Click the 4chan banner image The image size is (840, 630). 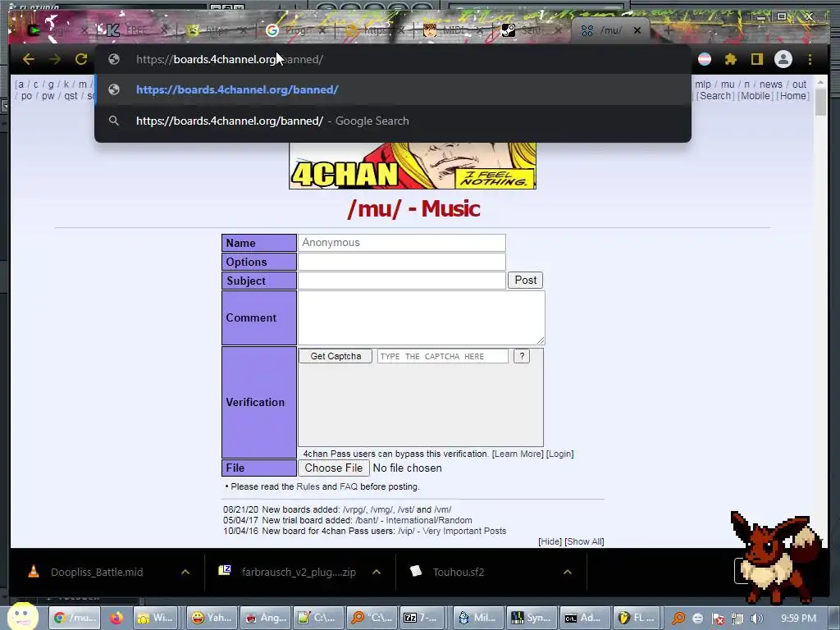coord(413,166)
